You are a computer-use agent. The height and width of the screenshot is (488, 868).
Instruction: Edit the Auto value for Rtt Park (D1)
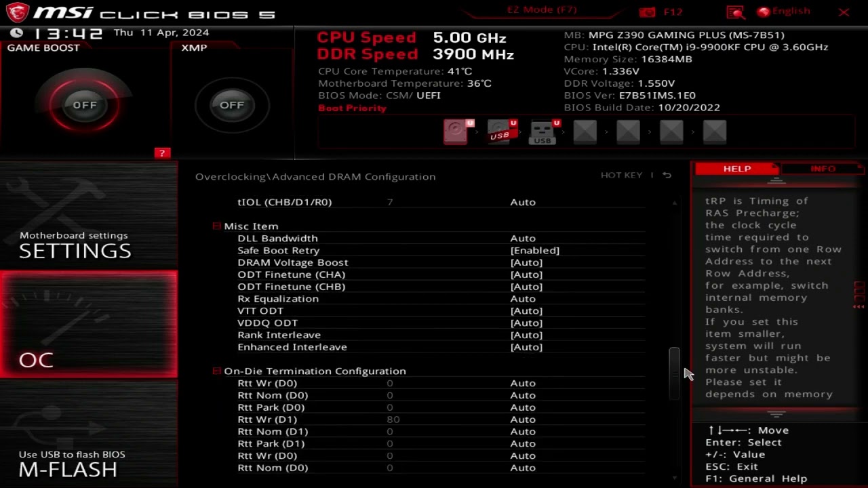point(523,444)
